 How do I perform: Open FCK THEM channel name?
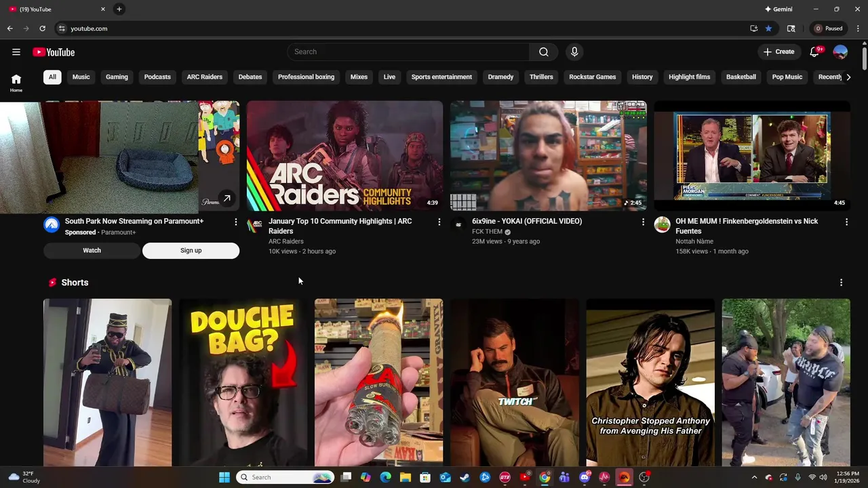pyautogui.click(x=488, y=232)
